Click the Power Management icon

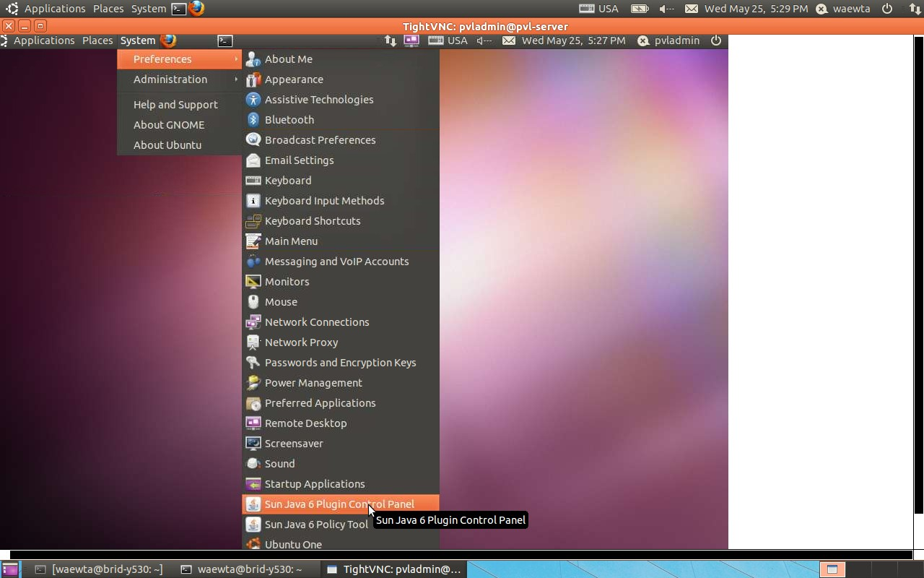[x=253, y=383]
